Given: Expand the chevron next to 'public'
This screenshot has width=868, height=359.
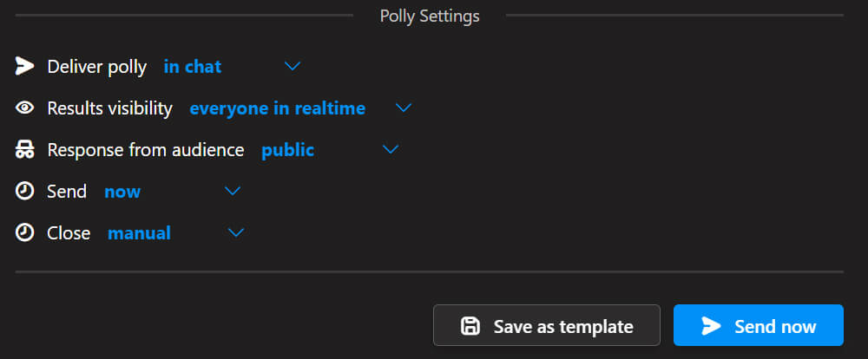Looking at the screenshot, I should [x=391, y=150].
